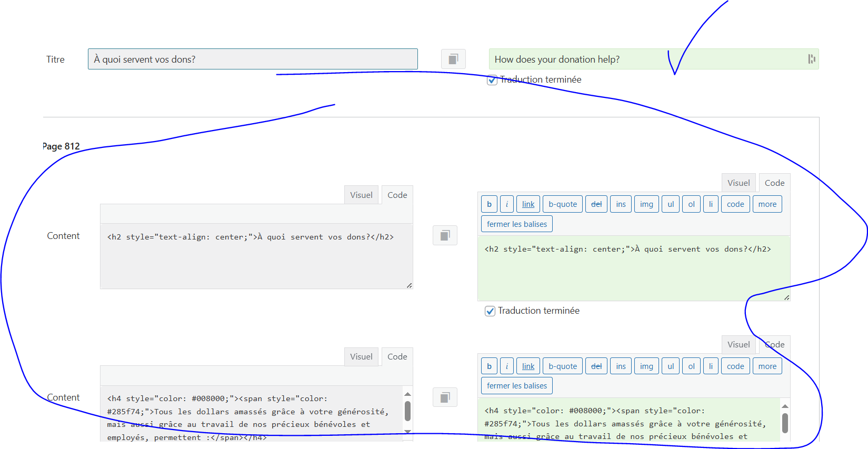868x449 pixels.
Task: Apply italic (i) in the h4 translation toolbar
Action: coord(507,366)
